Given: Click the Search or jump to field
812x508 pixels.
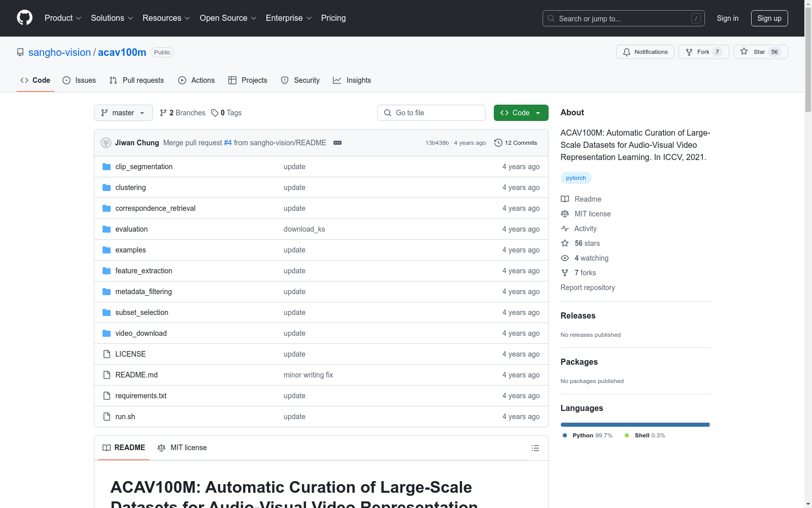Looking at the screenshot, I should tap(624, 18).
